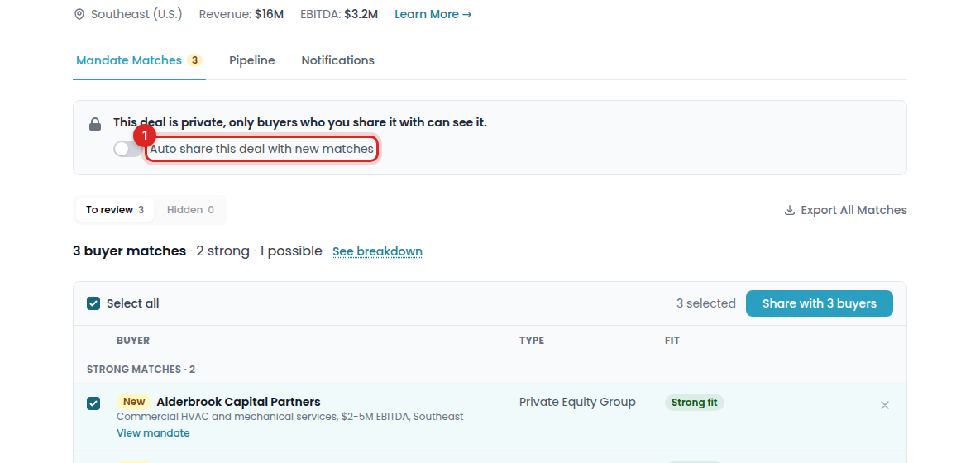
Task: Open the Learn More link
Action: pyautogui.click(x=433, y=14)
